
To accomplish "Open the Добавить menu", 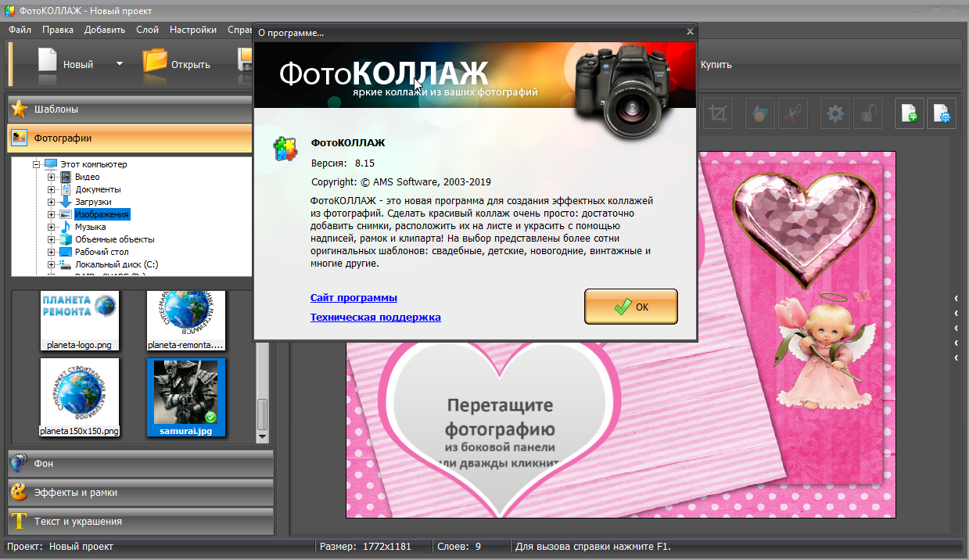I will coord(104,30).
